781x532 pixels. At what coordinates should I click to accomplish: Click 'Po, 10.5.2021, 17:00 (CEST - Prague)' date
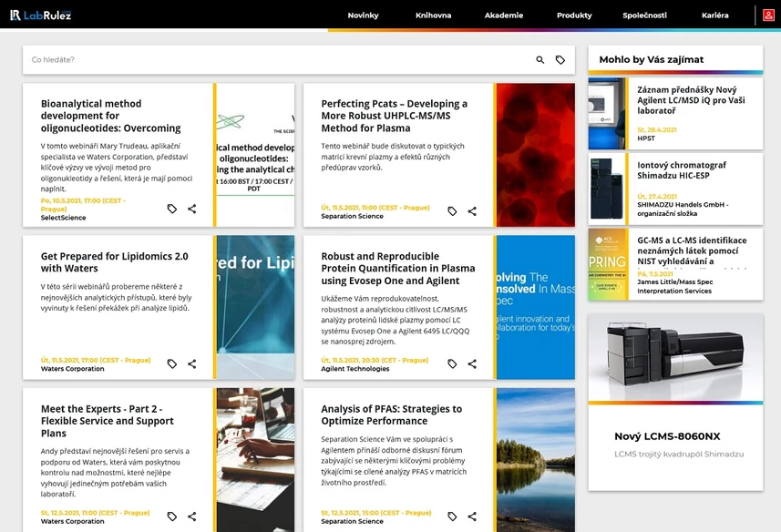click(83, 205)
